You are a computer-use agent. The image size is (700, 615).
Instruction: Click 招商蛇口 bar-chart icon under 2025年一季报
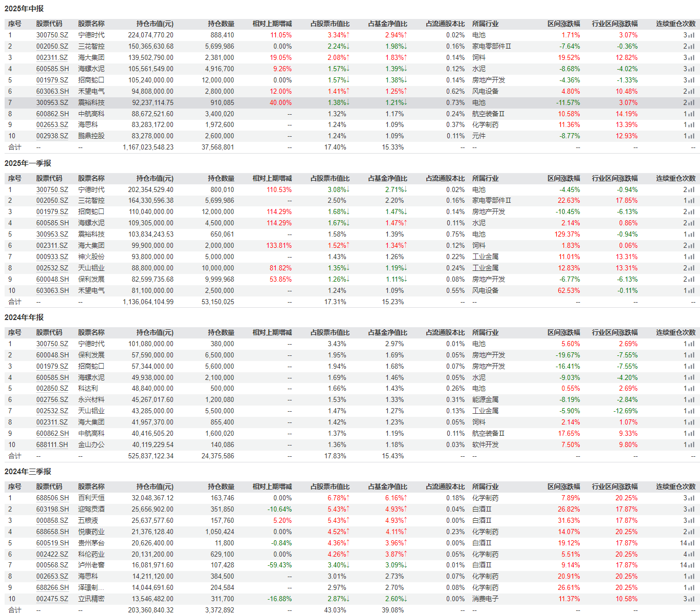[691, 212]
